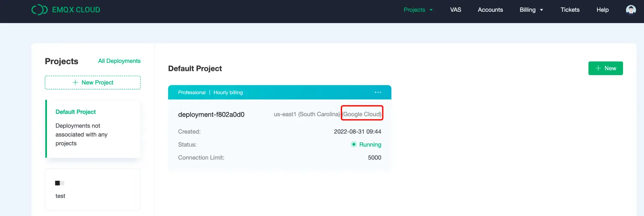Click the Google Cloud provider label
This screenshot has height=216, width=644.
coord(362,114)
